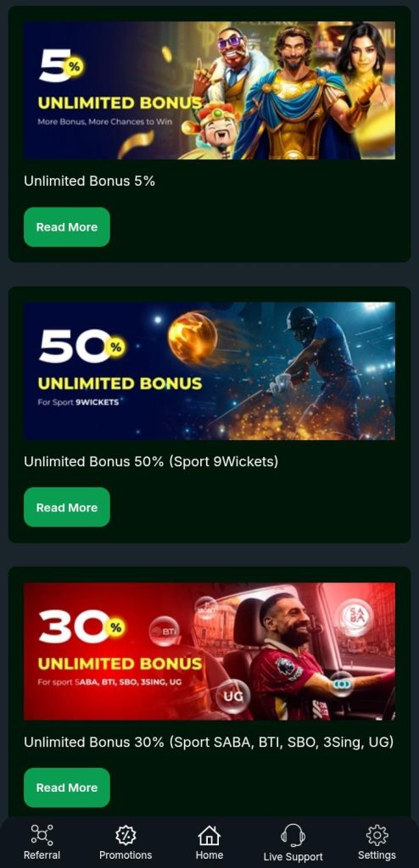This screenshot has height=868, width=419.
Task: Click Read More for Unlimited Bonus 5%
Action: pyautogui.click(x=66, y=227)
